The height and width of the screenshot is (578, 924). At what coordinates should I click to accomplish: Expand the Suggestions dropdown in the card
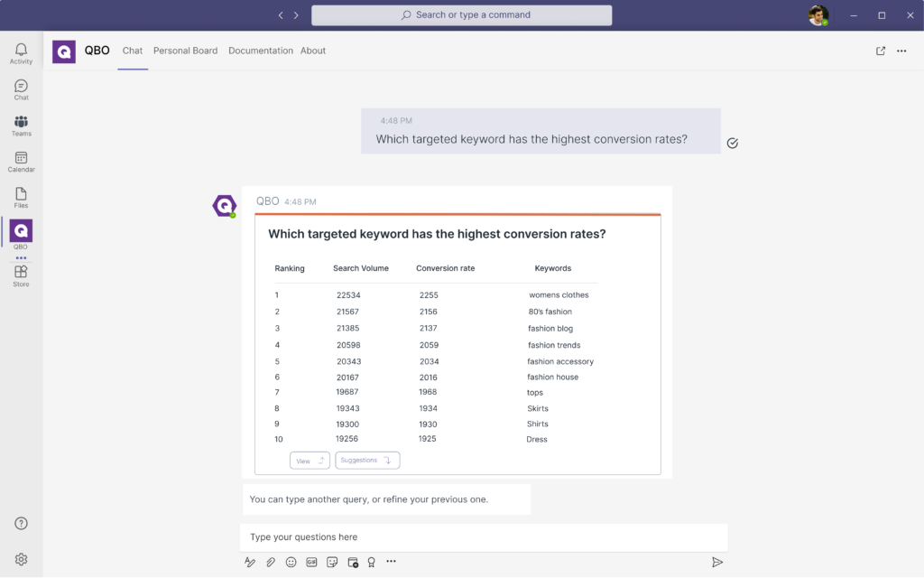point(367,461)
